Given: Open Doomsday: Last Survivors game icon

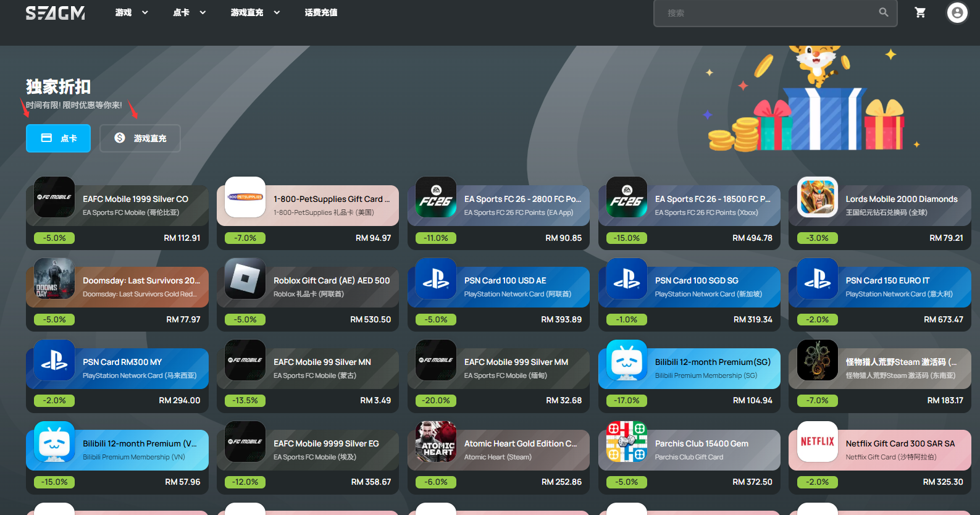Looking at the screenshot, I should tap(54, 278).
